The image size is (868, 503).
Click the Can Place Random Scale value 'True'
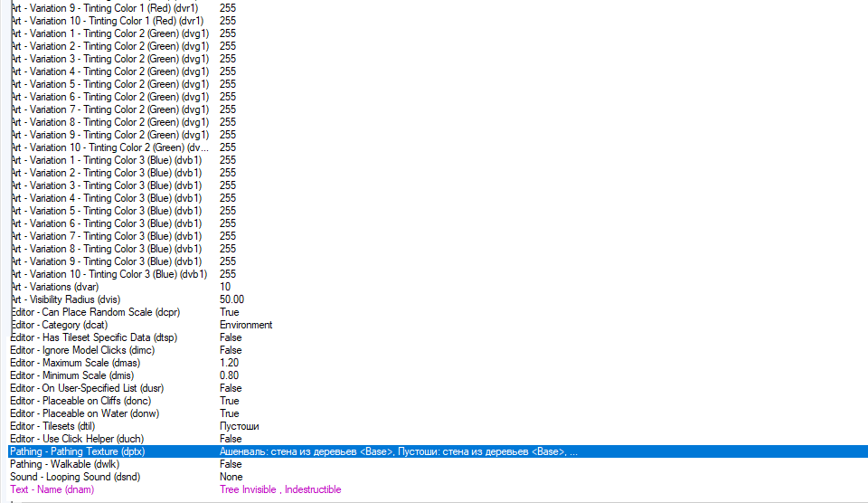(x=229, y=312)
